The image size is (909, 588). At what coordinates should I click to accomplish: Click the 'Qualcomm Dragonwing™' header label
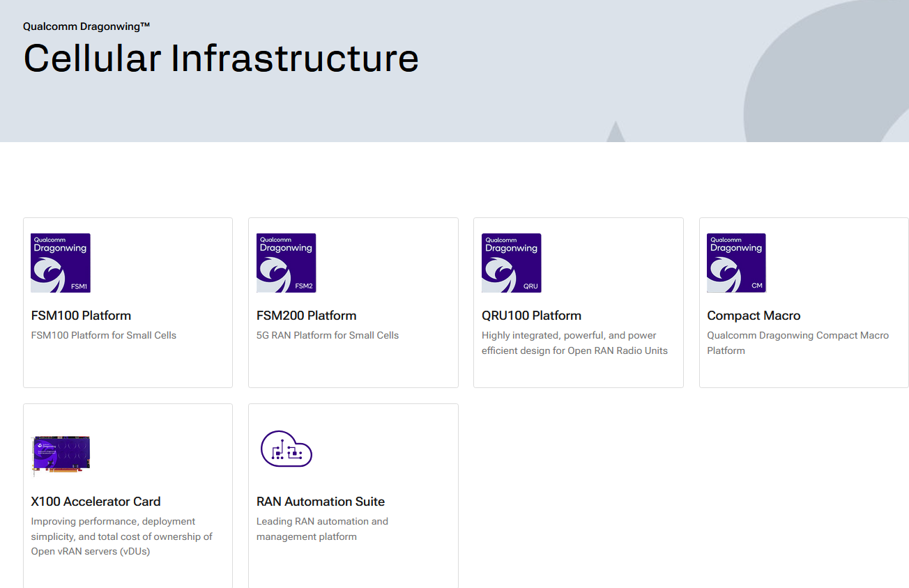(x=86, y=26)
